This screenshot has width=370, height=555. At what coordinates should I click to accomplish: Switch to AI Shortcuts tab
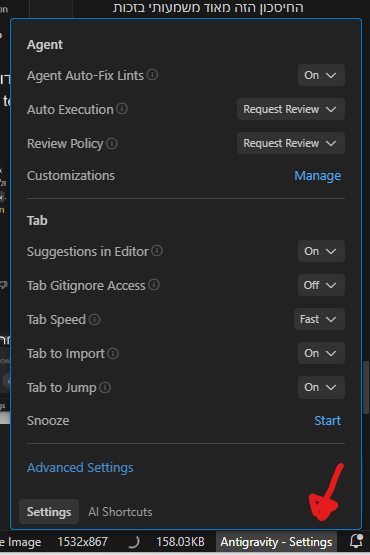pyautogui.click(x=120, y=511)
